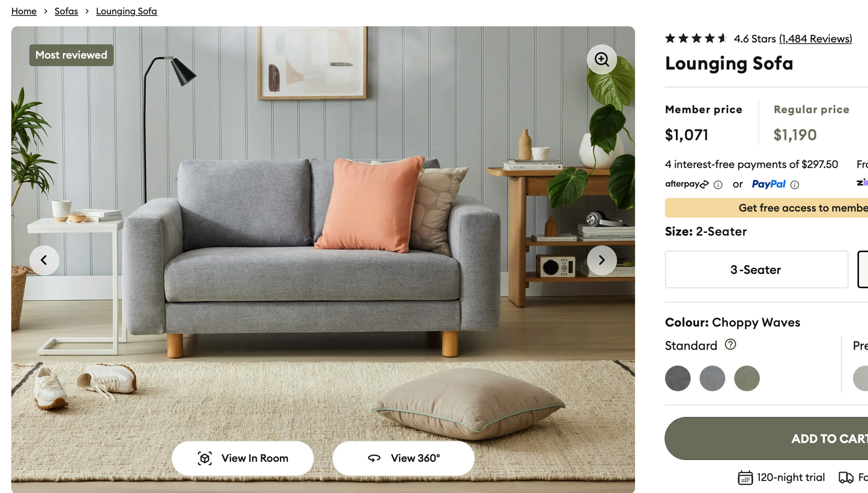This screenshot has height=493, width=868.
Task: Select the dark charcoal colour swatch
Action: pyautogui.click(x=678, y=378)
